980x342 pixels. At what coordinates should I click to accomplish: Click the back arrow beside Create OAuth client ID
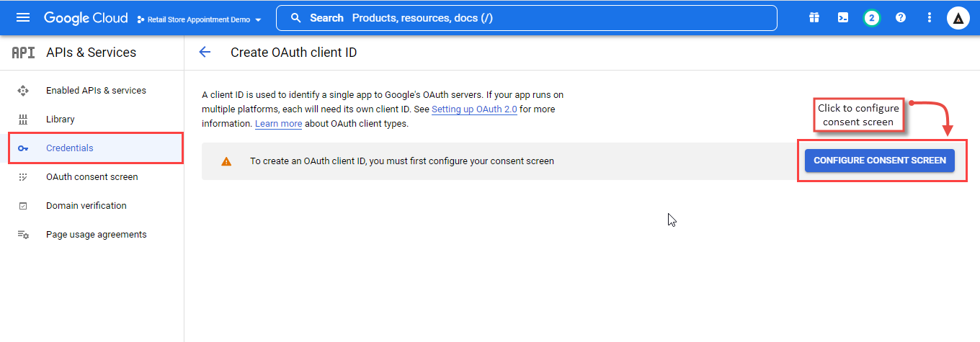coord(205,52)
